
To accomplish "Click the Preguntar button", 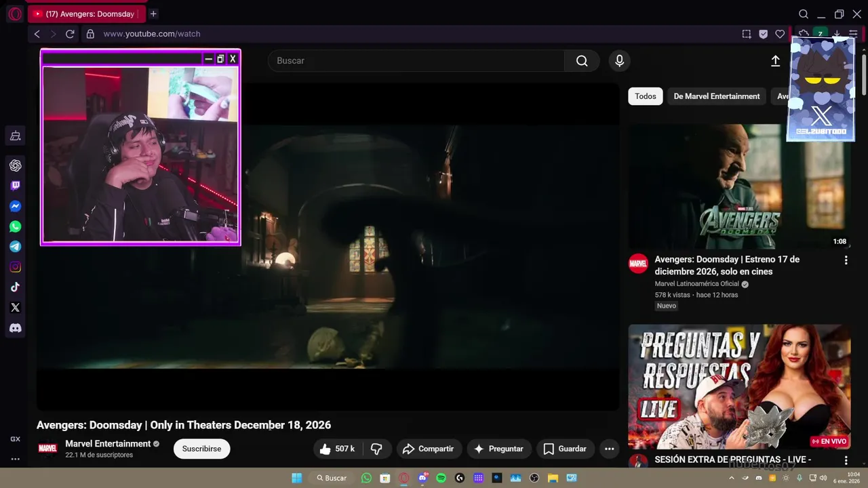I will 498,449.
